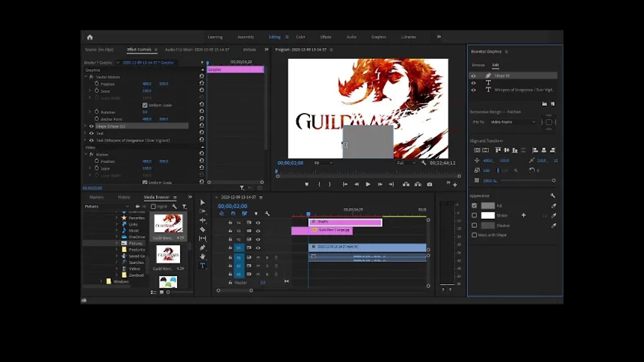The image size is (644, 362).
Task: Add another stroke with plus icon
Action: [523, 215]
